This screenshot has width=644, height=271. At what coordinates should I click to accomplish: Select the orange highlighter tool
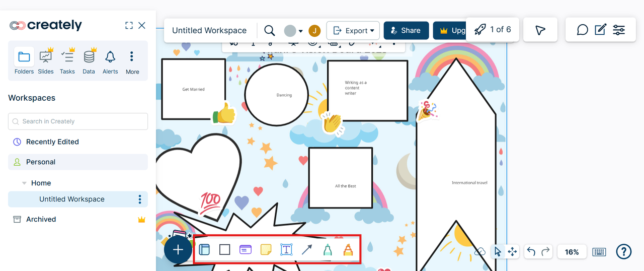[348, 249]
